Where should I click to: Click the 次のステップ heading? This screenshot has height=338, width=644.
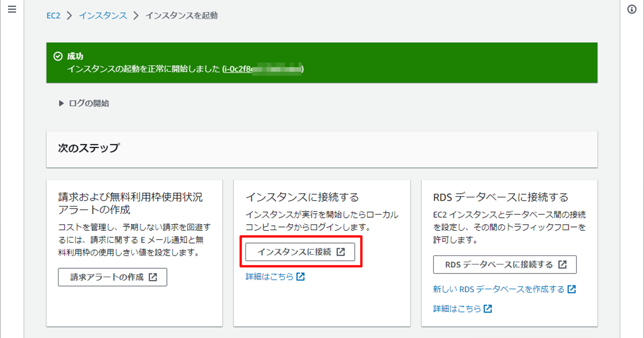click(x=89, y=149)
